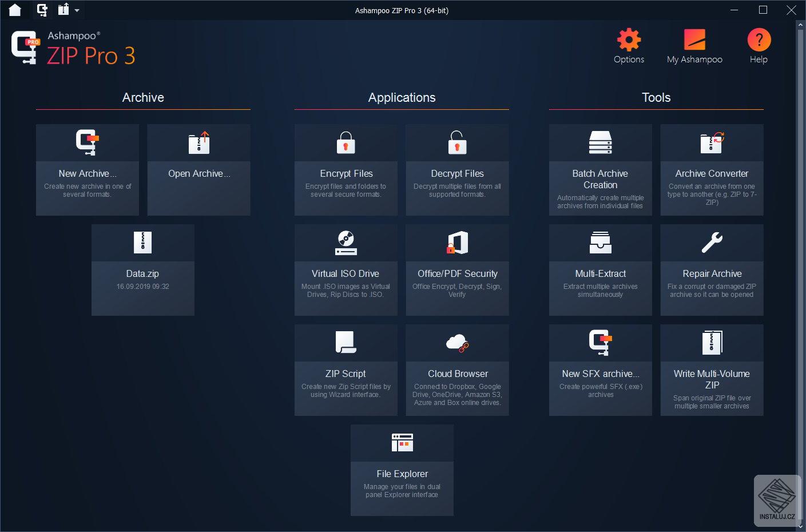Viewport: 806px width, 532px height.
Task: Click the 'Decrypt Files' label
Action: (457, 173)
